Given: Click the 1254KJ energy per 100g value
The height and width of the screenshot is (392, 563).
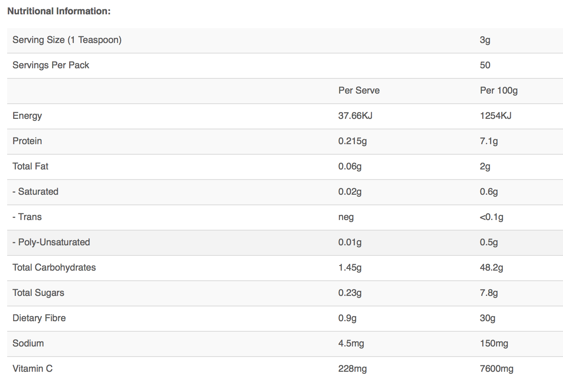Looking at the screenshot, I should tap(496, 116).
